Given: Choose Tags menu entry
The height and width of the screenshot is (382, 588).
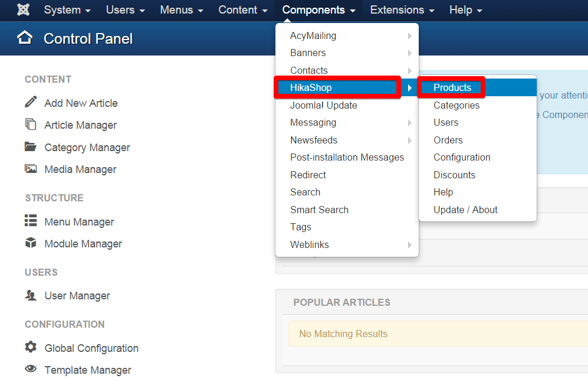Looking at the screenshot, I should (x=347, y=227).
